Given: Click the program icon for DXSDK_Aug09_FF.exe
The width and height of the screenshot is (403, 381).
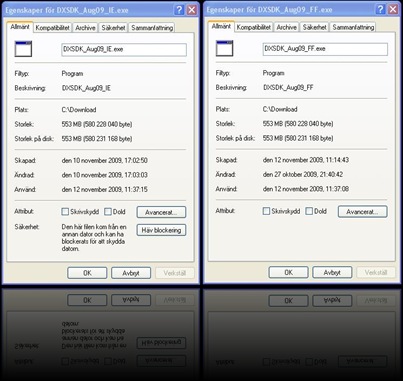Looking at the screenshot, I should point(225,48).
